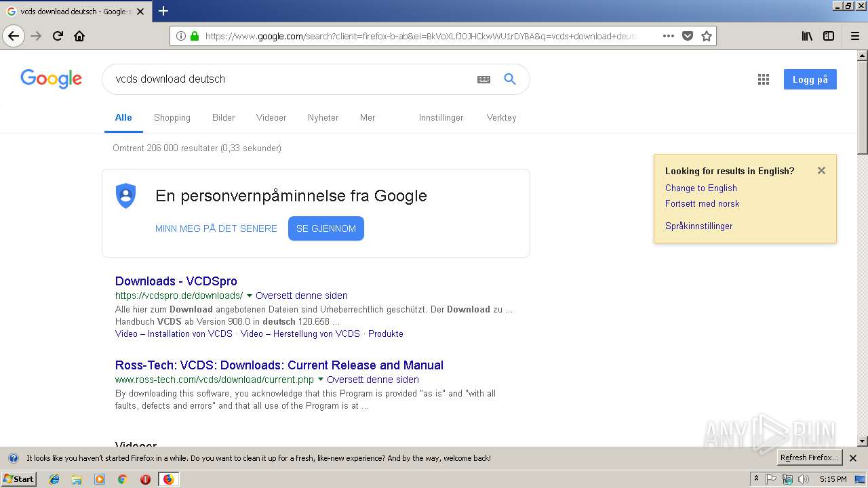Click the Google search input field

(292, 79)
